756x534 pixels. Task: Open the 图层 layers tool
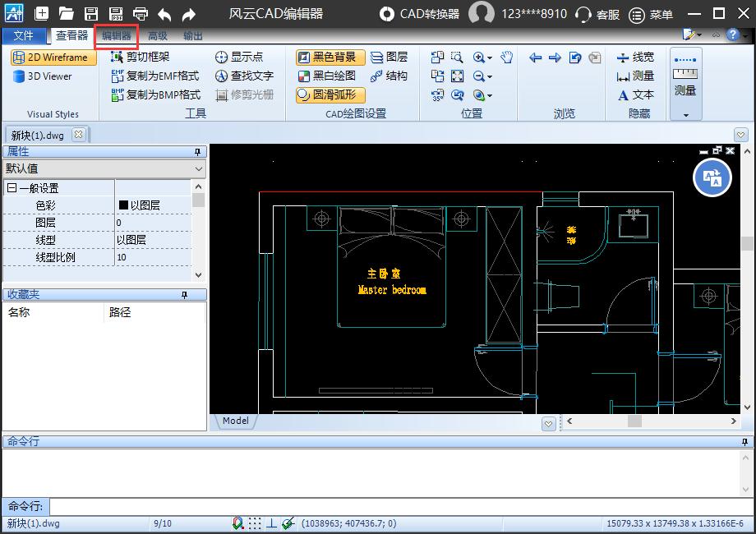388,57
